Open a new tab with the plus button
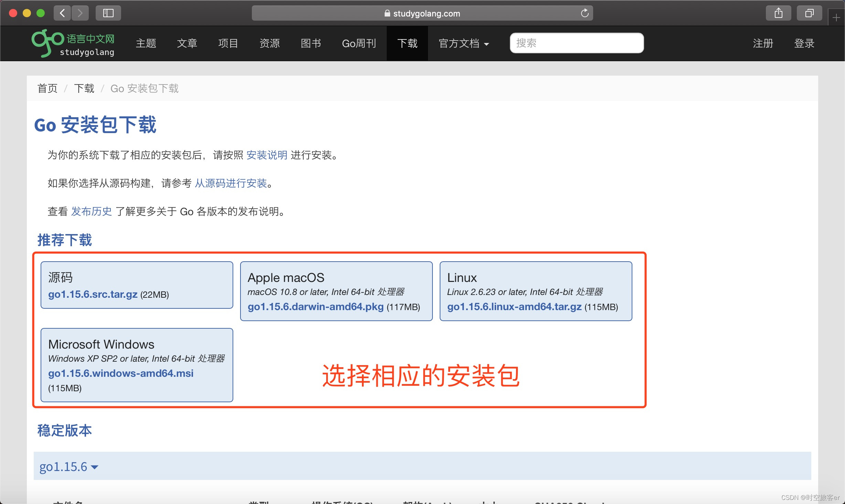This screenshot has height=504, width=845. (836, 18)
